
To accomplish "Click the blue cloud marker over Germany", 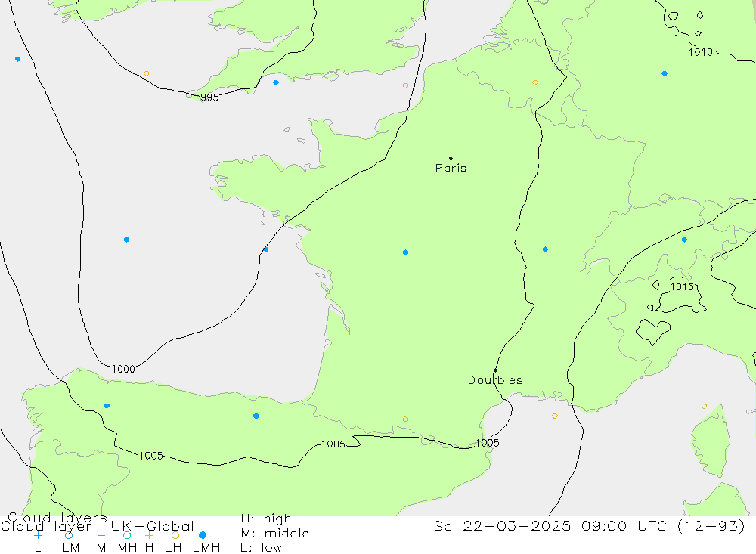I will [665, 74].
